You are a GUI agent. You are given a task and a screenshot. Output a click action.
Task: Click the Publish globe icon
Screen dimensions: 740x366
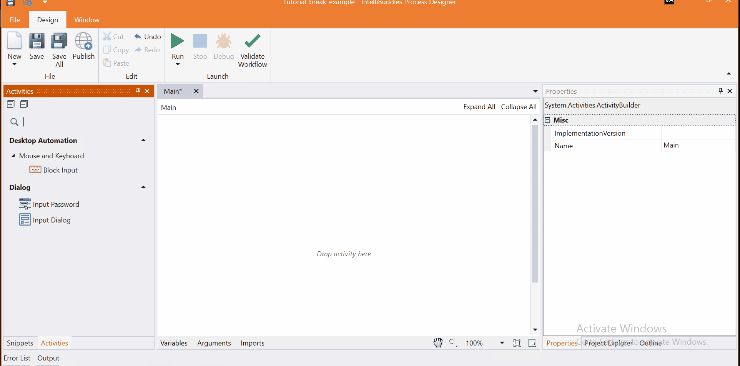84,41
